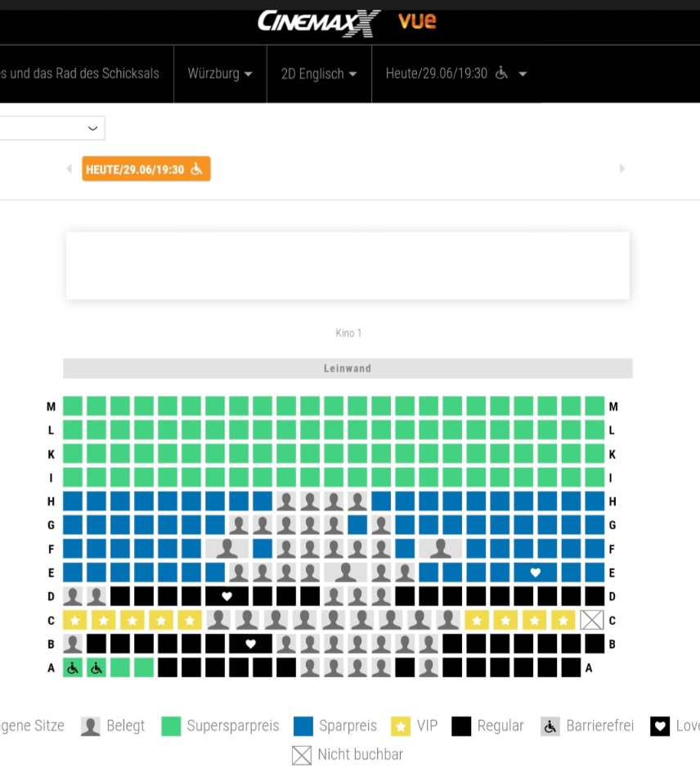
Task: Open the select box below the header
Action: click(51, 128)
